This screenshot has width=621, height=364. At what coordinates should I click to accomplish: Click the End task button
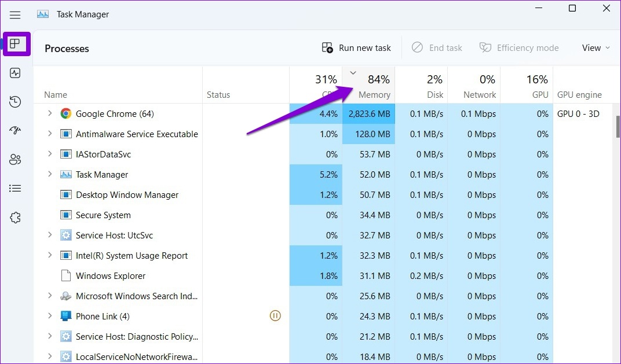(x=437, y=48)
